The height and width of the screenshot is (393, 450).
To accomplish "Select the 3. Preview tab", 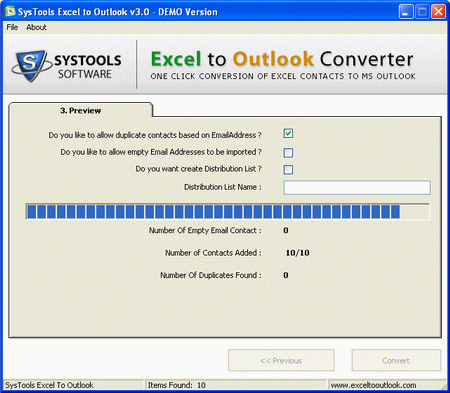I will pos(81,110).
